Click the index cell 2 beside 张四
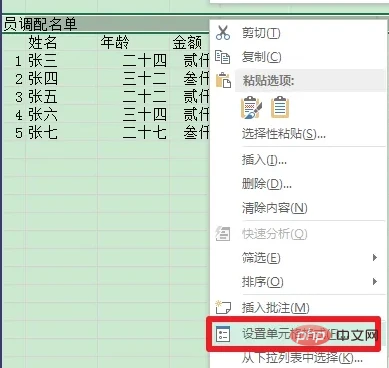Viewport: 389px width, 368px height. pos(14,78)
